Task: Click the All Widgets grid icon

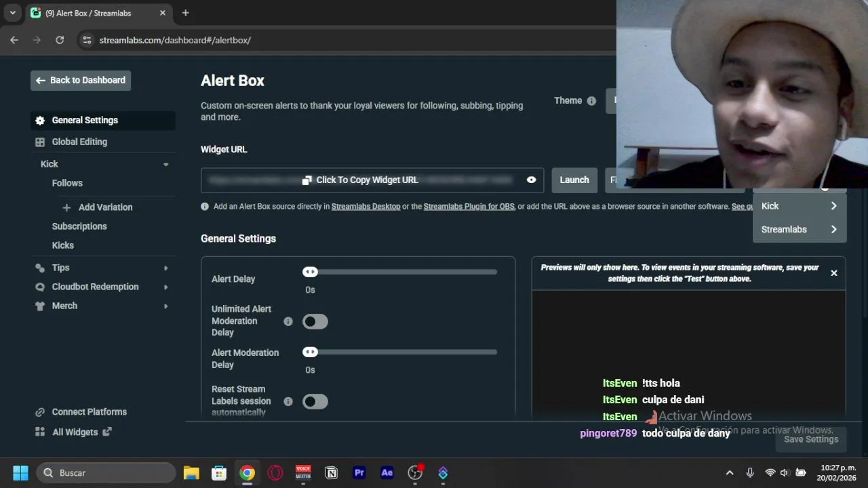Action: (40, 432)
